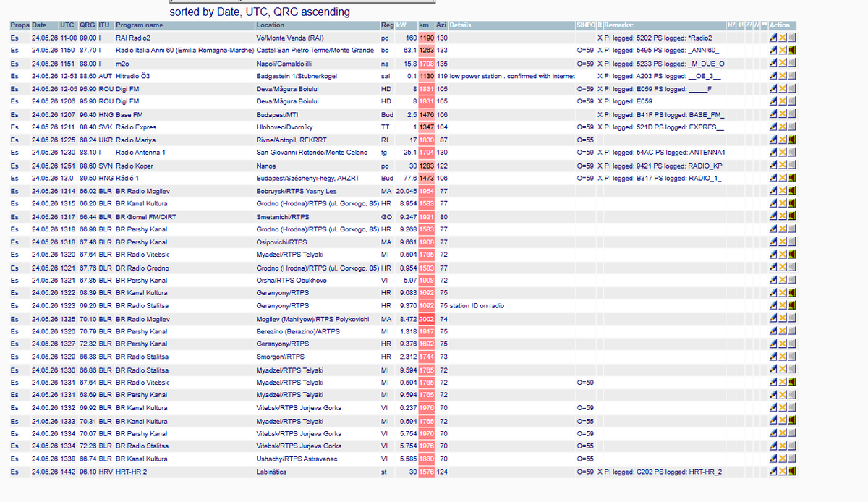Delete the BR Radio Mogilev 70.10 entry

tap(783, 318)
